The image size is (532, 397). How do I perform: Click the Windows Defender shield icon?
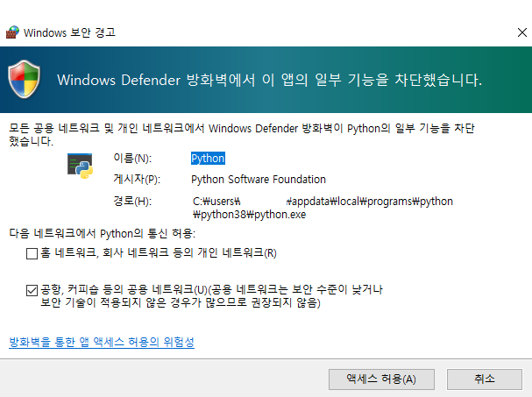tap(24, 79)
